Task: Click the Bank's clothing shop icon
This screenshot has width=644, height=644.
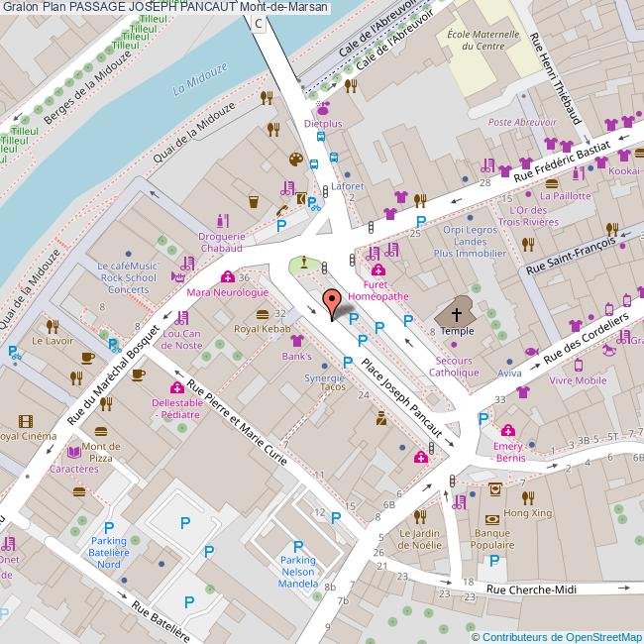Action: tap(296, 340)
